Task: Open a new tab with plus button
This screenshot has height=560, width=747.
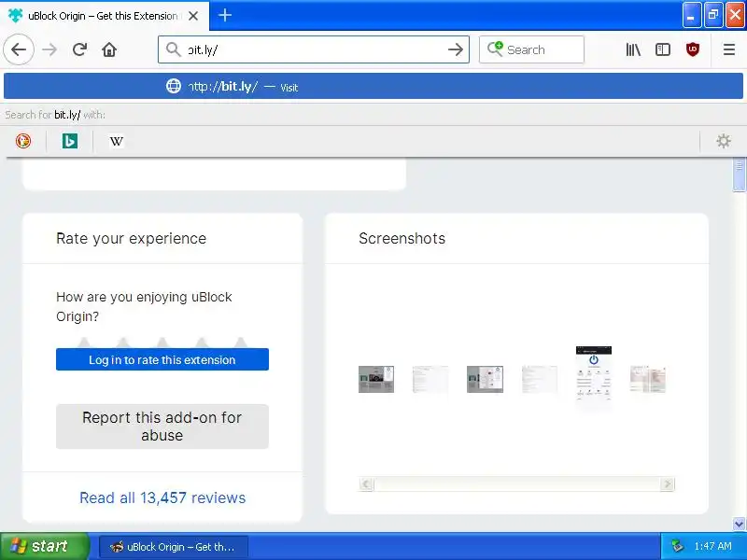Action: 225,15
